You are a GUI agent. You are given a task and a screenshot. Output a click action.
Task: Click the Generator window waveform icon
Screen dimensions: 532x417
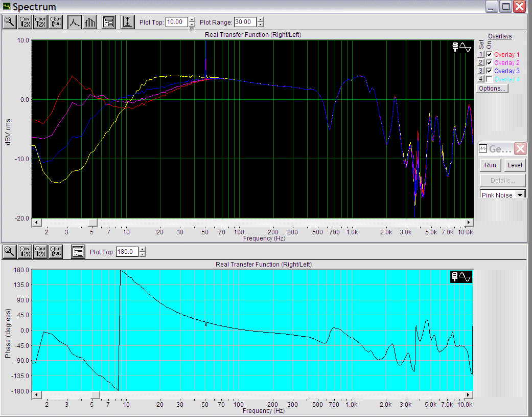click(483, 148)
